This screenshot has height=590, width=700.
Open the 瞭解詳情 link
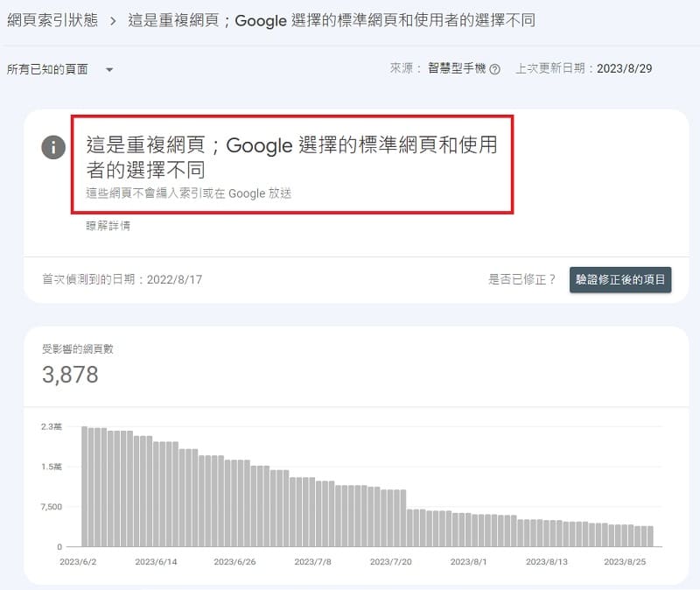tap(108, 226)
